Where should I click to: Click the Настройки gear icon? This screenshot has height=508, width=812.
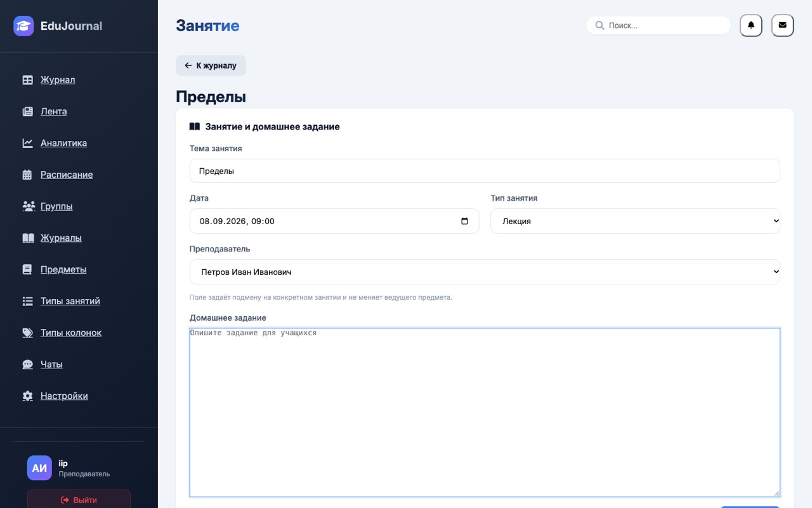pyautogui.click(x=27, y=396)
